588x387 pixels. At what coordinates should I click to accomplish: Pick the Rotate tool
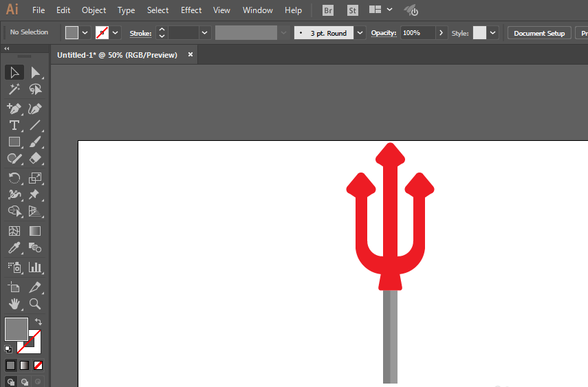click(x=14, y=178)
